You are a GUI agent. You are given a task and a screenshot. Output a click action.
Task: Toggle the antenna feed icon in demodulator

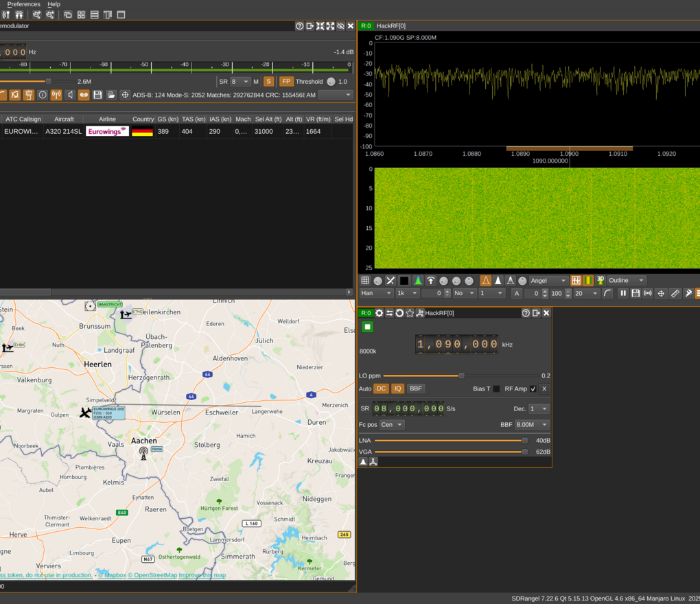56,95
